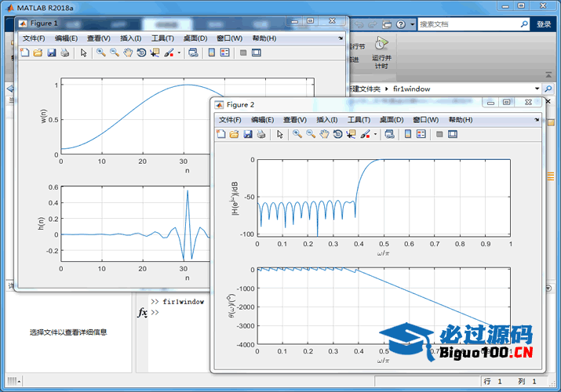
Task: Click Hide Plot Tools icon in Figure 1
Action: [243, 53]
